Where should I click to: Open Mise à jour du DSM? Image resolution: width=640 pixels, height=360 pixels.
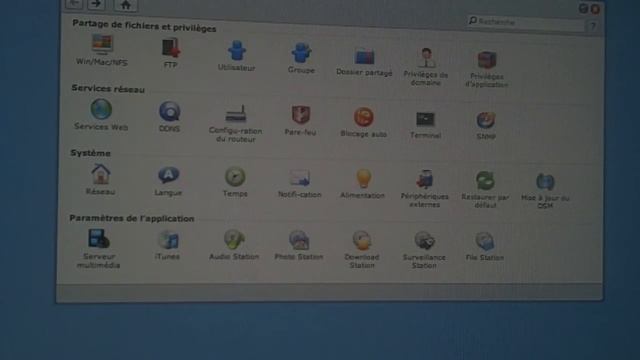point(545,191)
